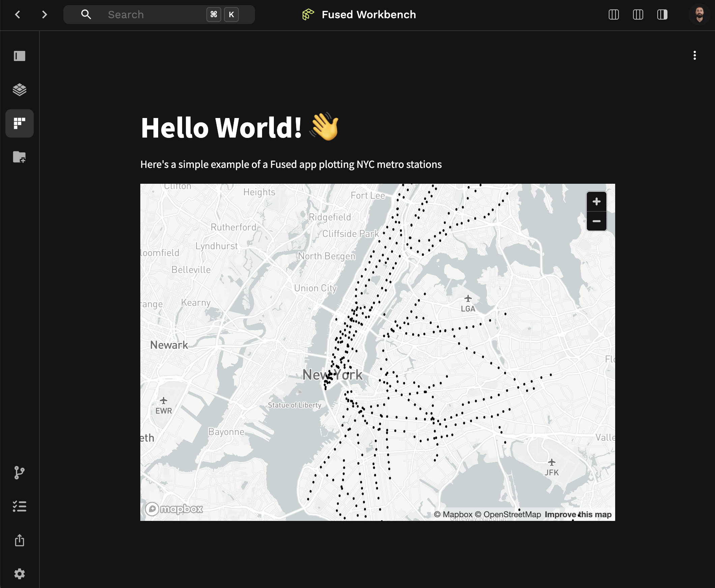This screenshot has height=588, width=715.
Task: Toggle the right panel layout button
Action: 662,14
